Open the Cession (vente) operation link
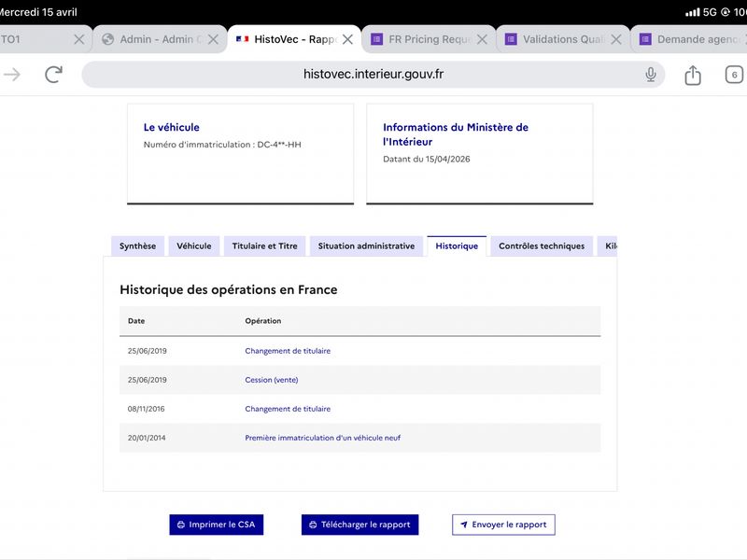 [272, 380]
